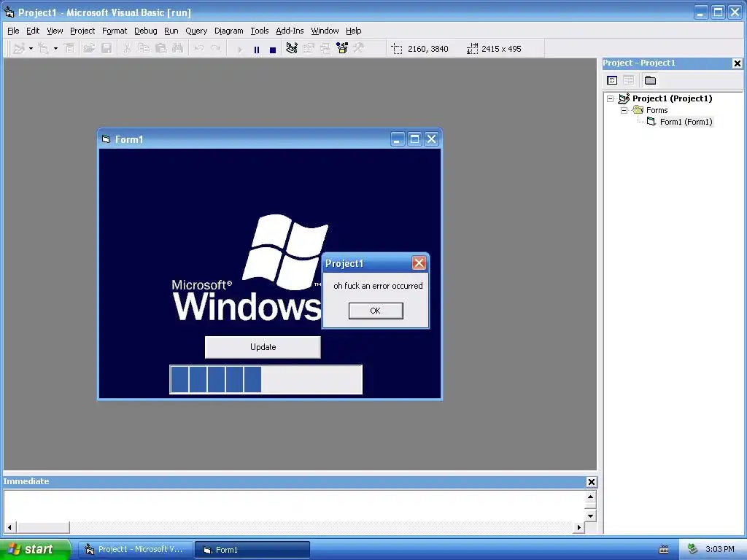This screenshot has height=560, width=747.
Task: Collapse the Project1 (Project1) tree node
Action: 611,99
